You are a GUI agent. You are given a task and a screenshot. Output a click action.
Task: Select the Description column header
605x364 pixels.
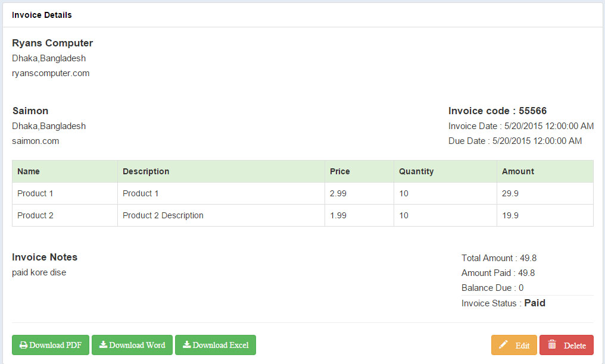click(146, 171)
